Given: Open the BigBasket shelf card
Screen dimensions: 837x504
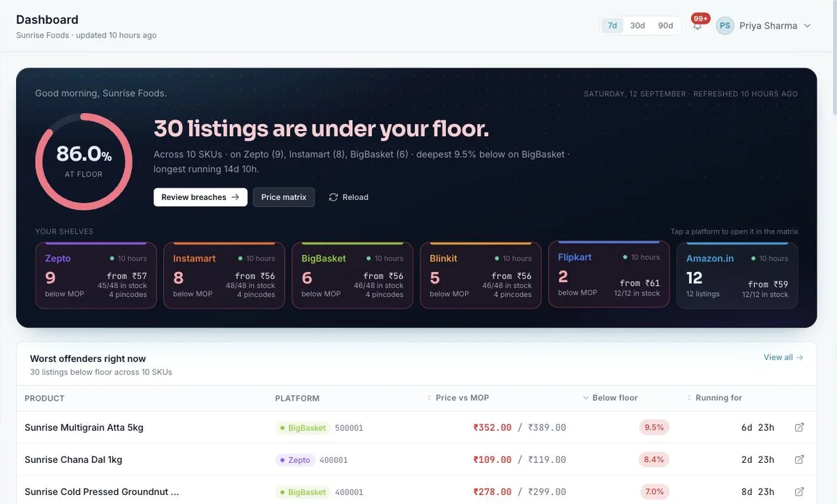Looking at the screenshot, I should (352, 275).
